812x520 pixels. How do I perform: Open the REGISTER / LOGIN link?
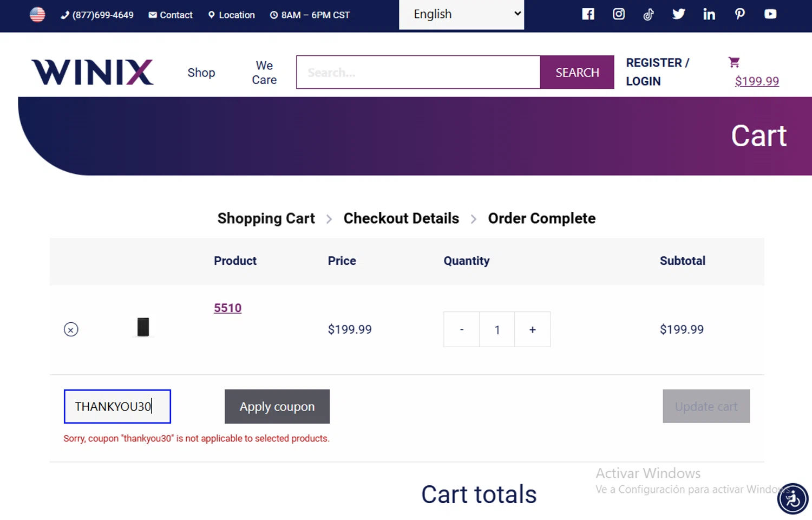pyautogui.click(x=658, y=72)
